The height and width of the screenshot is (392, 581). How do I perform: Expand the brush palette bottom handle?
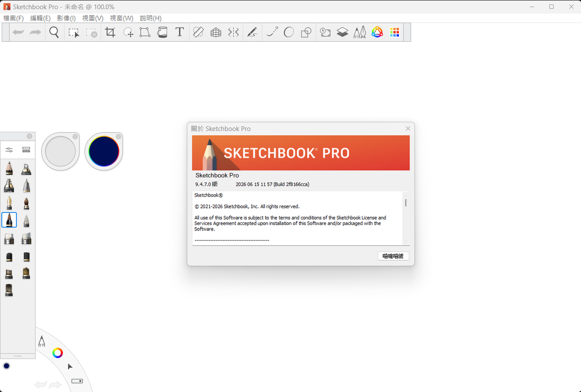pyautogui.click(x=18, y=356)
